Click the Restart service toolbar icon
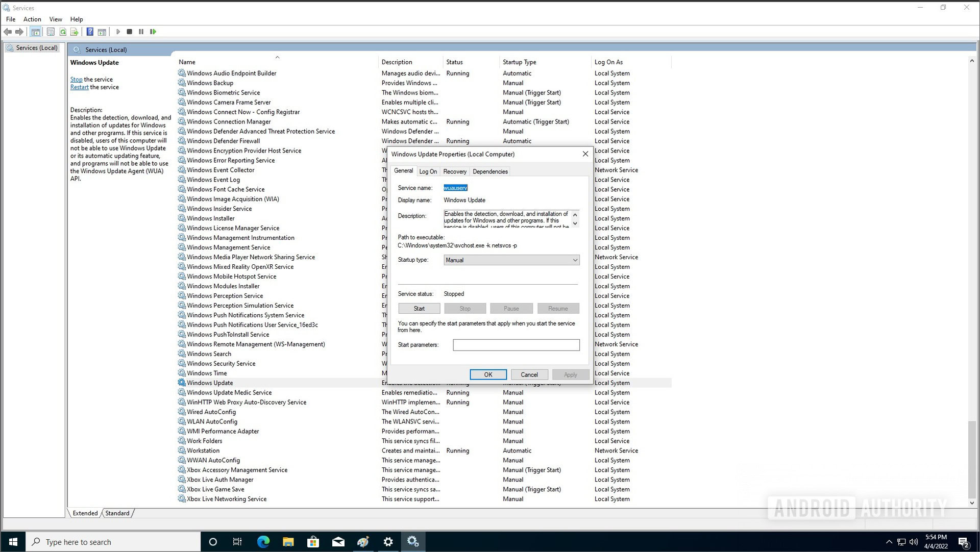The image size is (980, 552). (x=154, y=32)
